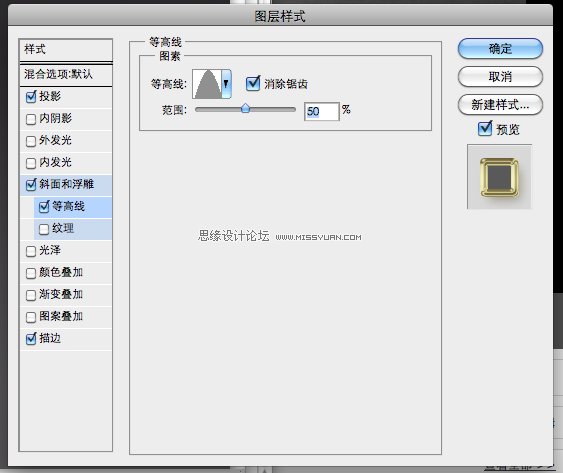Enable the 渐变叠加 checkbox
This screenshot has width=563, height=473.
tap(31, 295)
